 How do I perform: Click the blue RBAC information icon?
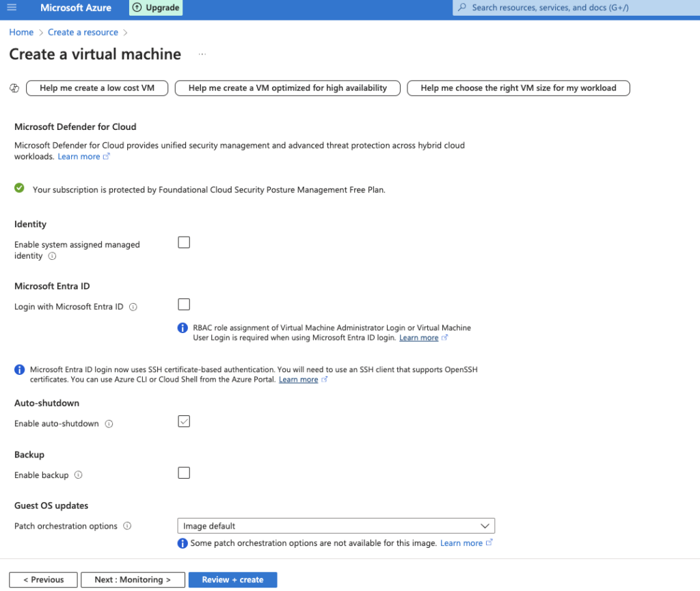[183, 328]
